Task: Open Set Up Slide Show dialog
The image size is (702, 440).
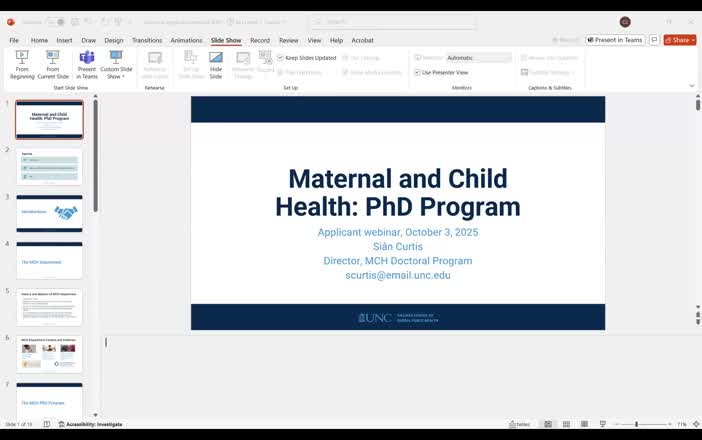Action: point(191,65)
